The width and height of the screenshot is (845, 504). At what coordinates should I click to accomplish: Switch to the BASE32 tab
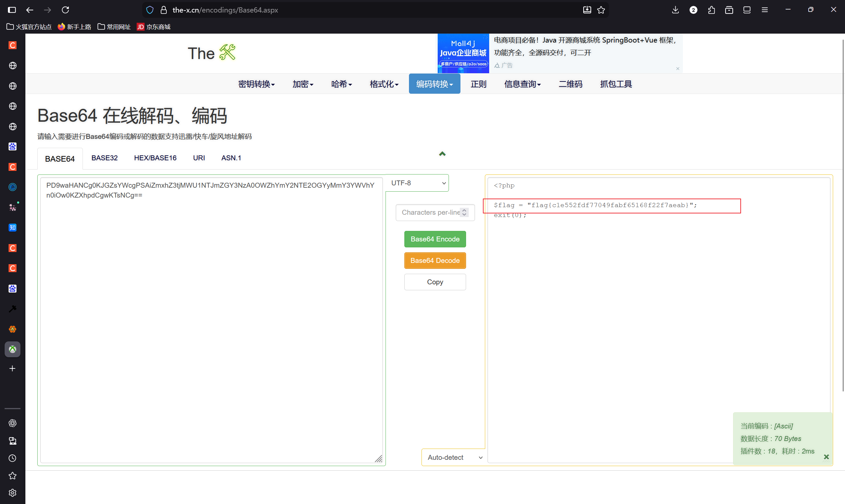coord(104,158)
